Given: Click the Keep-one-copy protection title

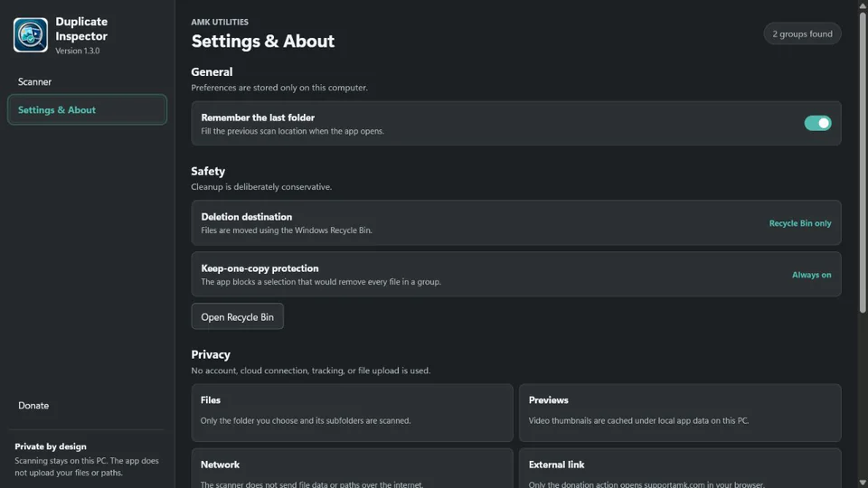Looking at the screenshot, I should [259, 268].
